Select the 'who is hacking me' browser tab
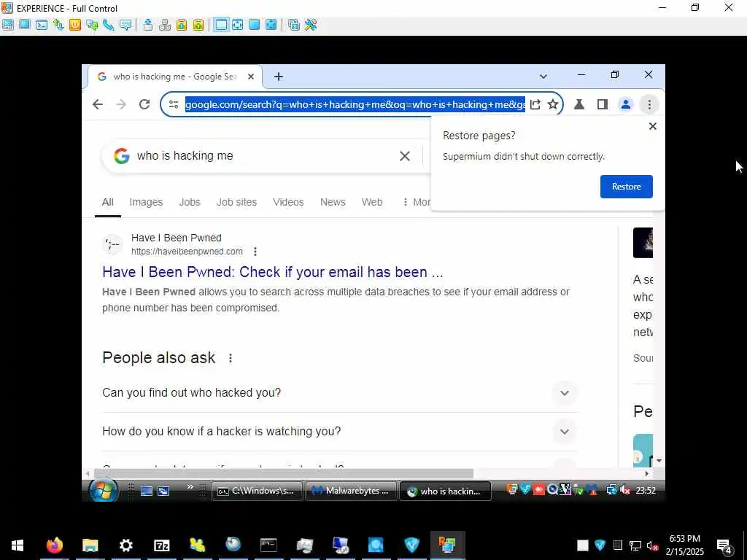 [x=175, y=76]
